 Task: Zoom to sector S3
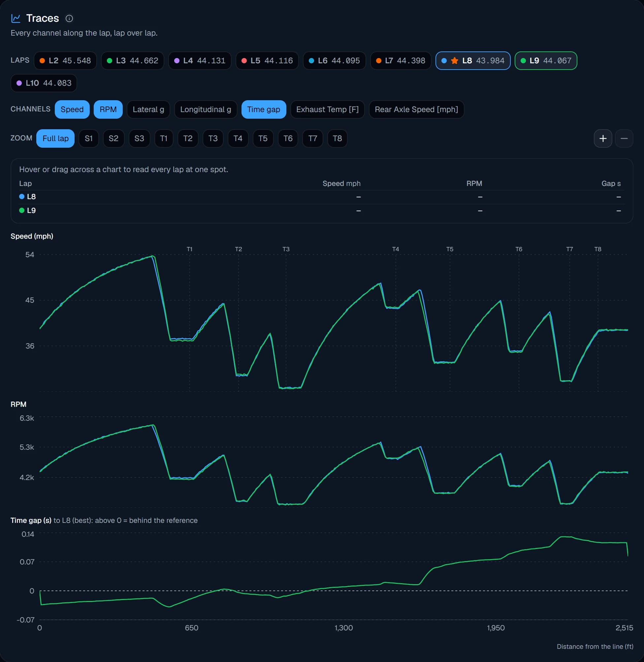pyautogui.click(x=139, y=138)
